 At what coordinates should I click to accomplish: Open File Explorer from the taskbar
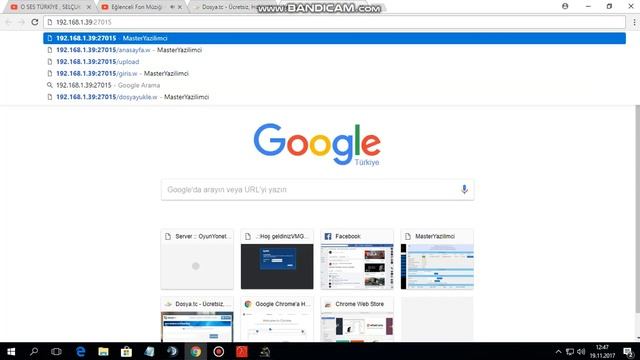(103, 351)
